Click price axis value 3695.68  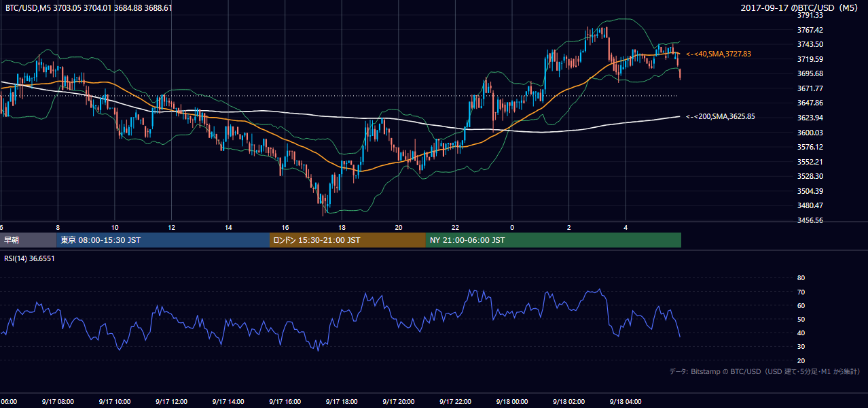click(x=810, y=73)
